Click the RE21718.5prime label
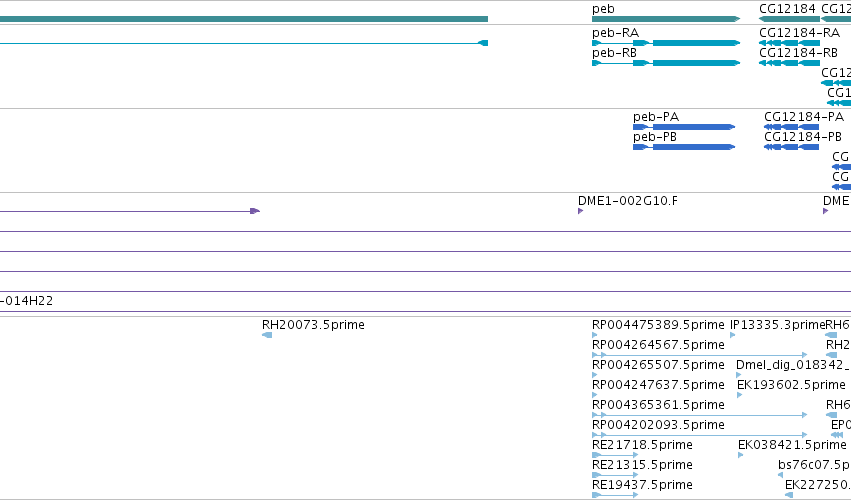851x500 pixels. [x=642, y=445]
